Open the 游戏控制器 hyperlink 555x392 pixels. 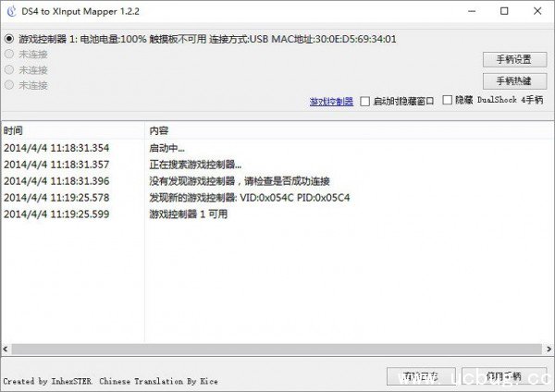[x=331, y=102]
